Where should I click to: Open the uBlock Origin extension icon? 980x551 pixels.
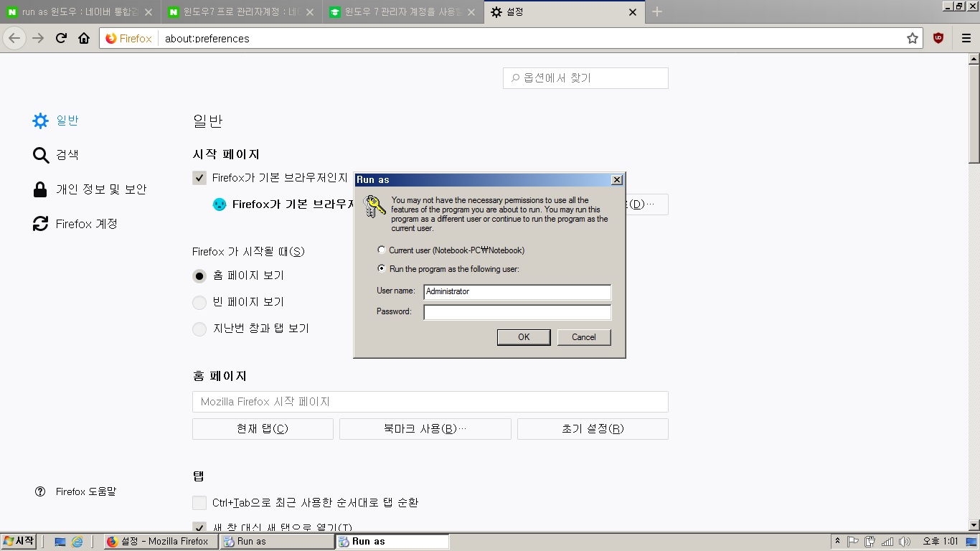pyautogui.click(x=938, y=39)
